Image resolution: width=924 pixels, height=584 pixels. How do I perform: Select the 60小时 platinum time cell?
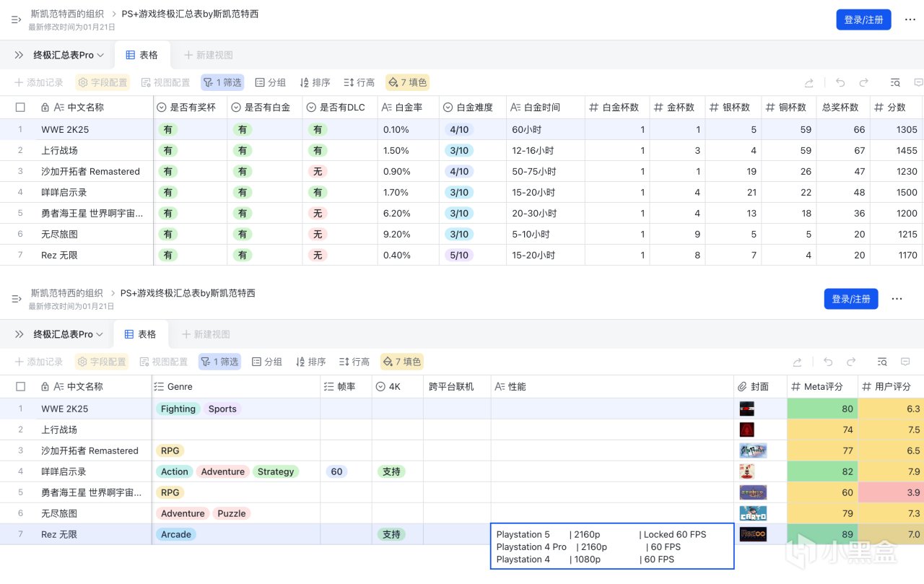pyautogui.click(x=545, y=129)
